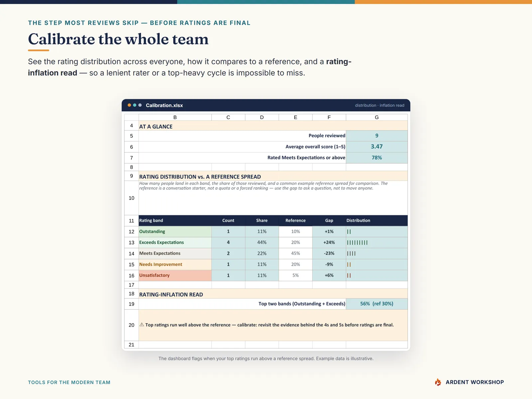Select the Exceeds Expectations cell
The image size is (532, 399).
click(x=175, y=242)
